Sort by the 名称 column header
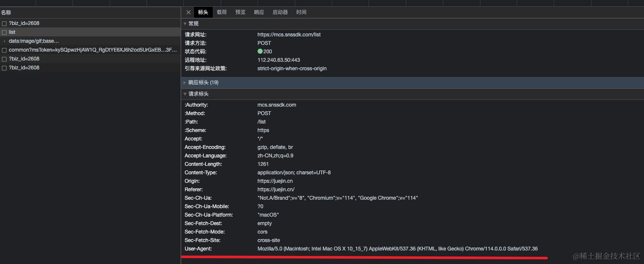 (x=90, y=13)
